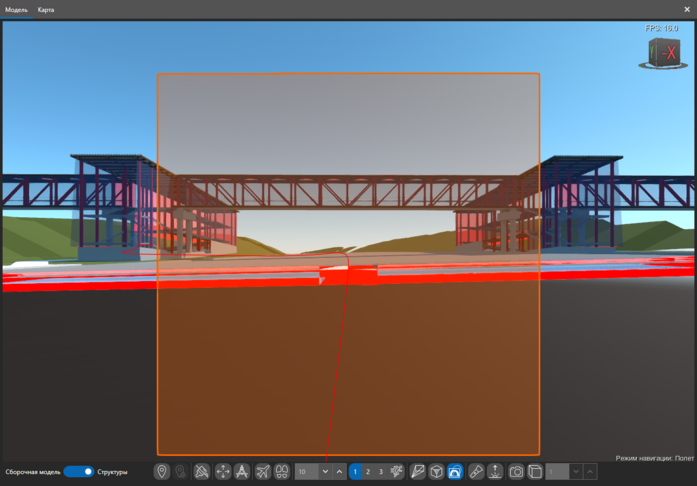This screenshot has height=486, width=697.
Task: Switch to the Карта tab
Action: [46, 9]
